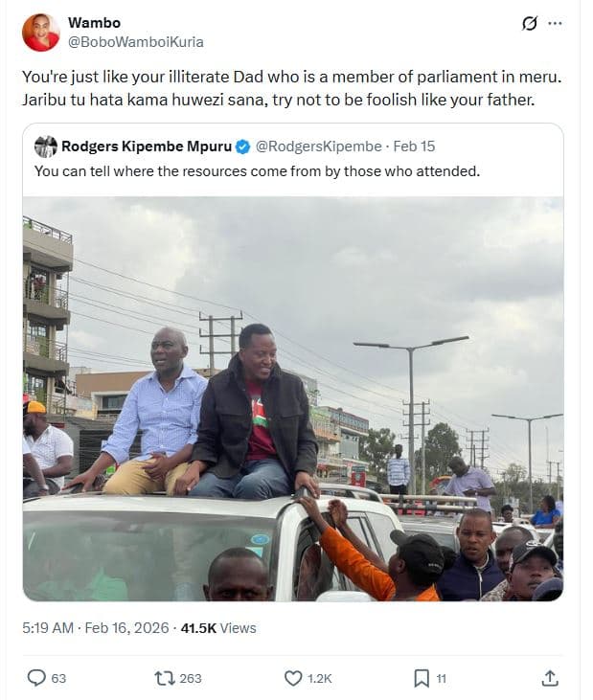Open the @RodgersKipembe handle link
593x700 pixels.
[x=318, y=147]
